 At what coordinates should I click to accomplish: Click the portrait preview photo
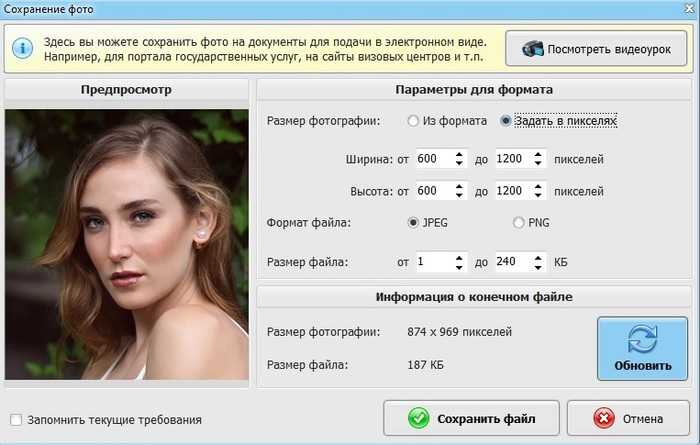tap(127, 245)
